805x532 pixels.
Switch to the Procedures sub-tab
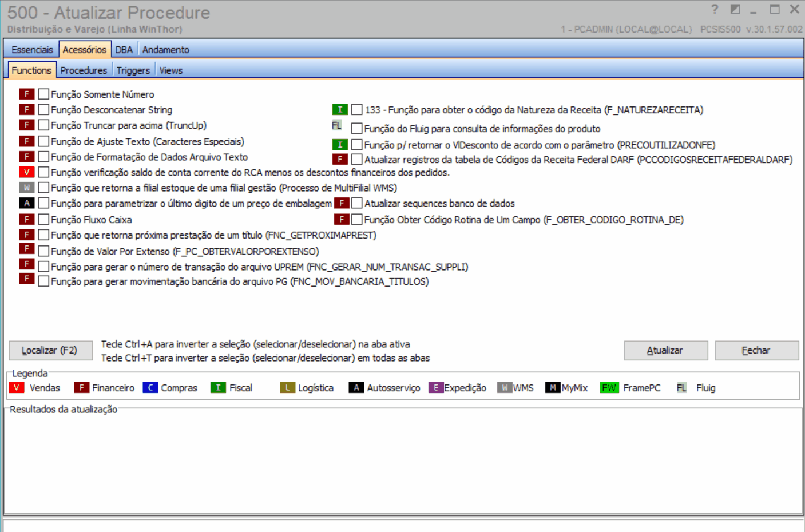pyautogui.click(x=84, y=70)
